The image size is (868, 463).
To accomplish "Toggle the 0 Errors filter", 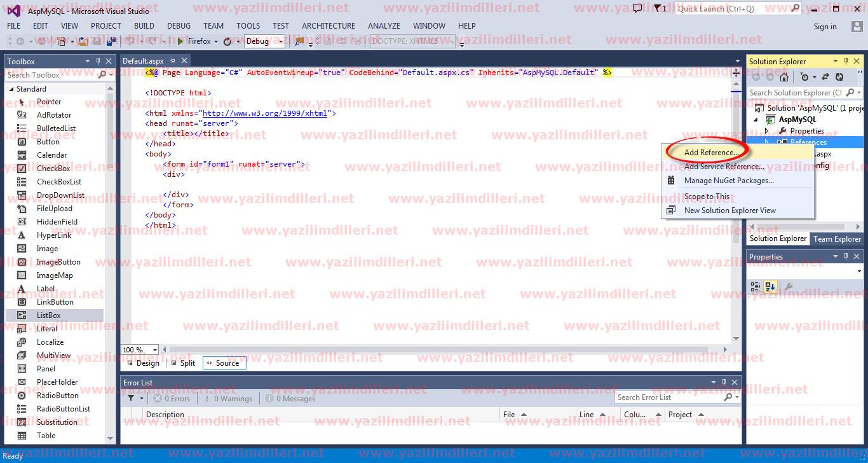I will [x=172, y=399].
